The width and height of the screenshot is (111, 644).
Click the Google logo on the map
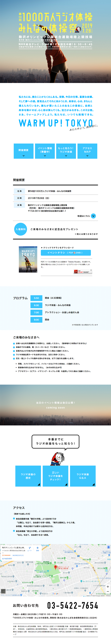55,593
